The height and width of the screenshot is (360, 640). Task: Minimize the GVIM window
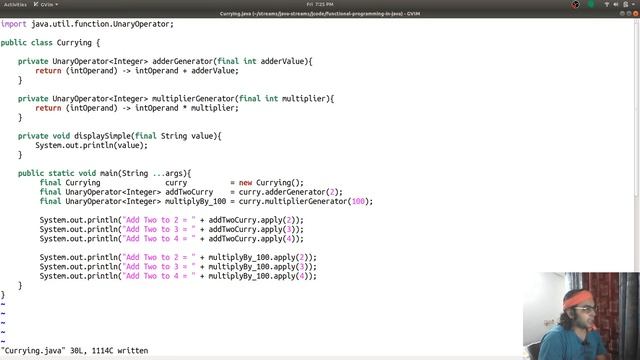click(622, 13)
